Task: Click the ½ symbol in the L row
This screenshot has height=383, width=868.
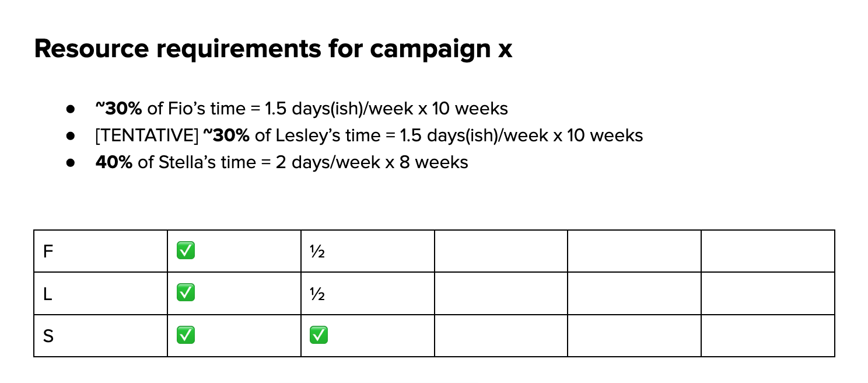Action: pos(317,294)
